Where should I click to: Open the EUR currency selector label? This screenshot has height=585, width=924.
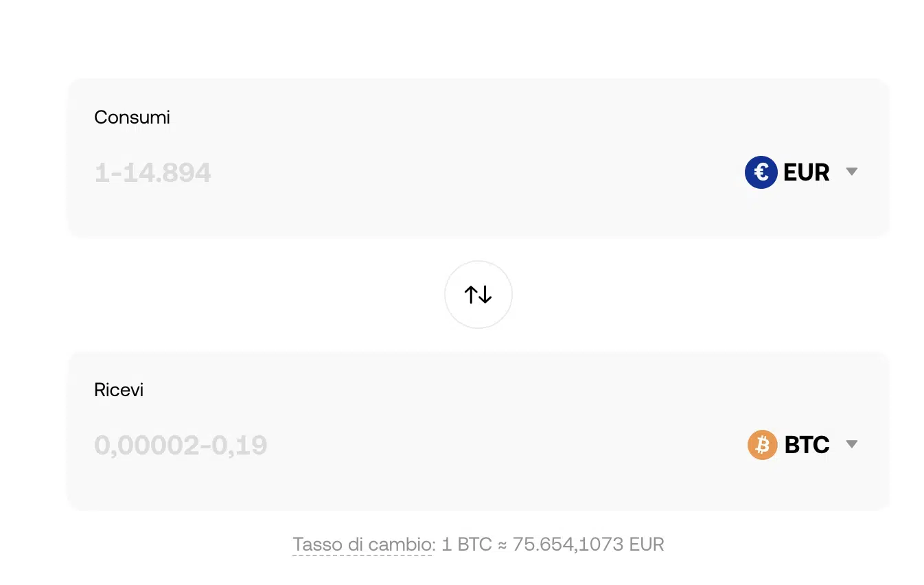click(807, 172)
